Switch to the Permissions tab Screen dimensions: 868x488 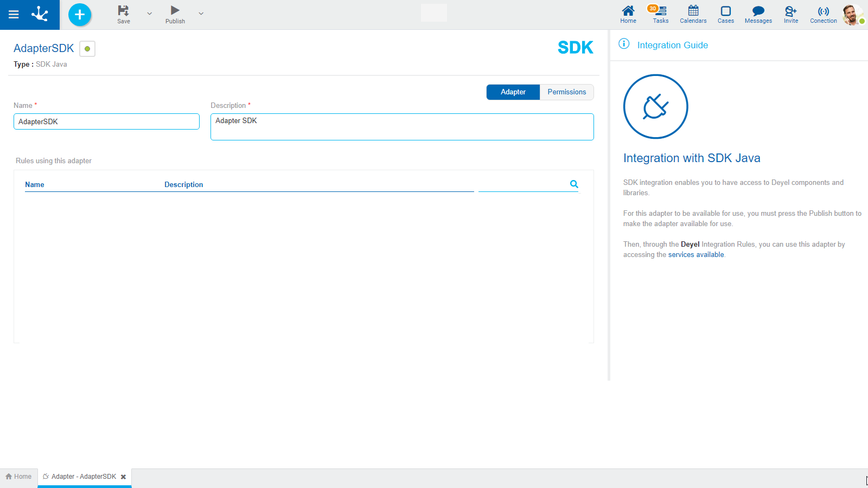click(566, 92)
